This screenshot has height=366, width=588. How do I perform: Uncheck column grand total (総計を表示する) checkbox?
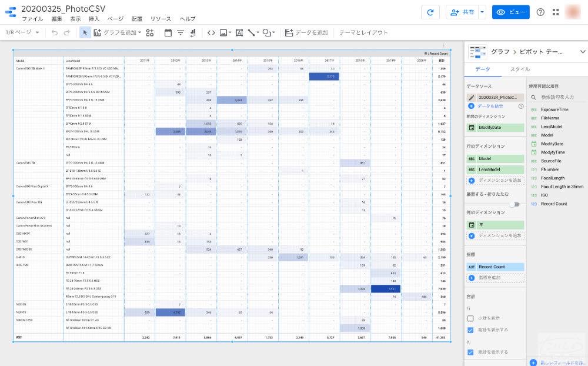coord(470,352)
